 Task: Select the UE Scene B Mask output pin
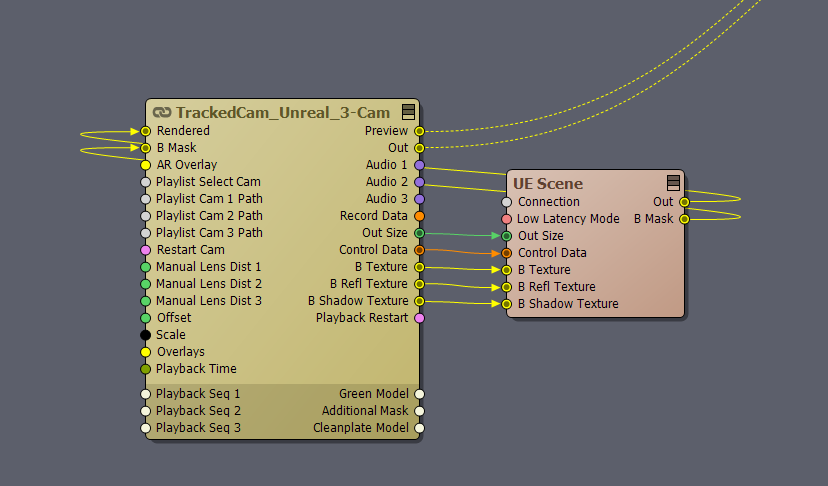(x=684, y=219)
